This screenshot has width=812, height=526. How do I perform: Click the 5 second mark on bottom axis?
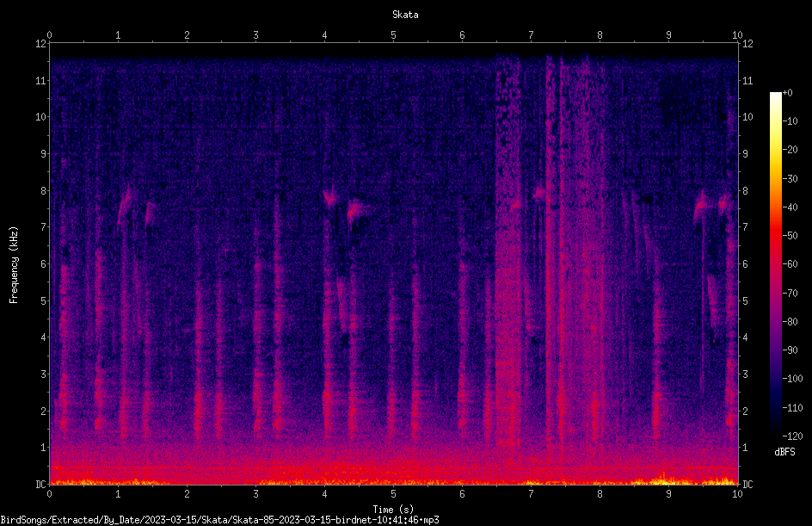tap(393, 494)
